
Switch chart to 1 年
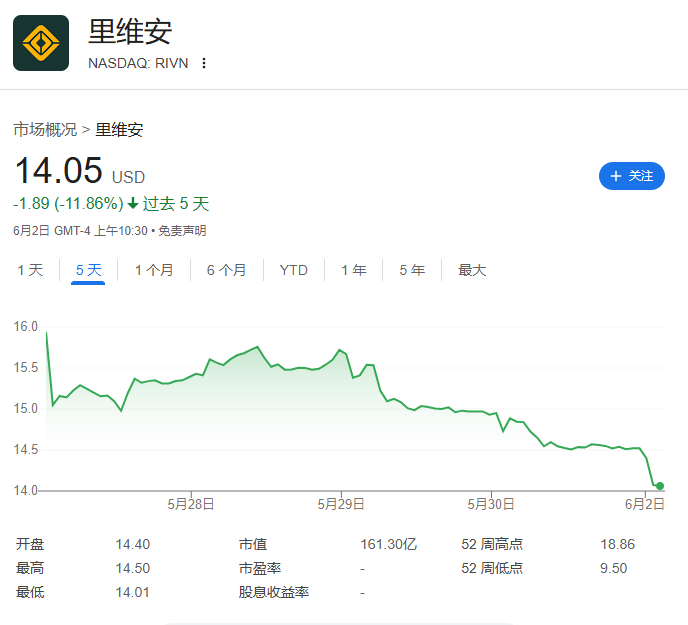[354, 270]
